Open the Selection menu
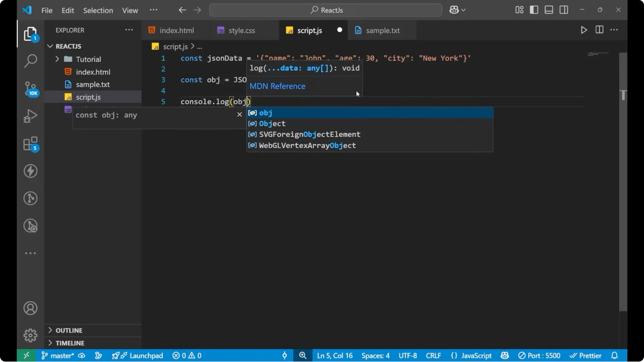Image resolution: width=644 pixels, height=362 pixels. pyautogui.click(x=98, y=10)
